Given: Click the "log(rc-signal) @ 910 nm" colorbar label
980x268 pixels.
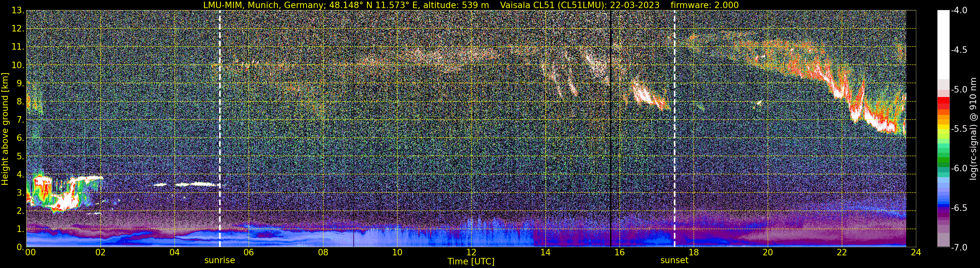Looking at the screenshot, I should [x=973, y=128].
